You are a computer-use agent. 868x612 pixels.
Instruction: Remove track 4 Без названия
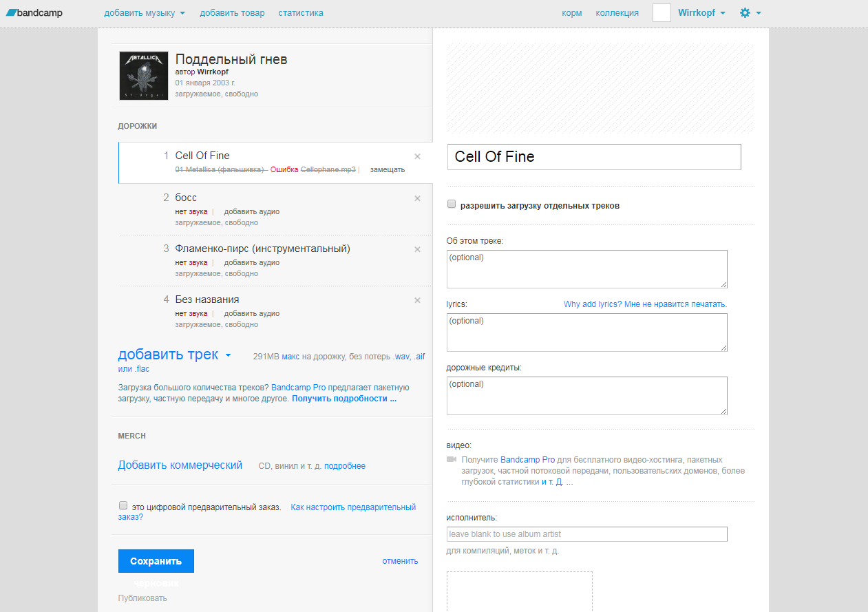click(x=417, y=300)
